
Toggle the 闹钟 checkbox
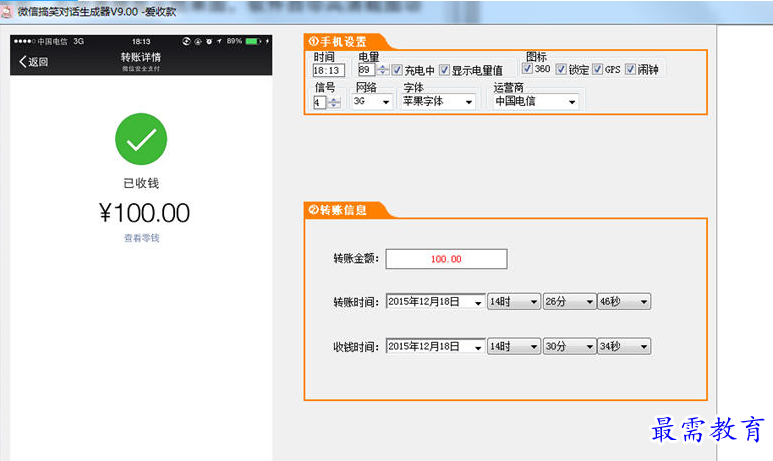630,69
